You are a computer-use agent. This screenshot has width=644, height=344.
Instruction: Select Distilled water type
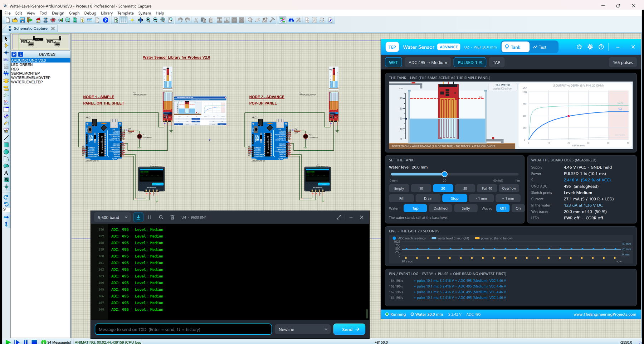(x=440, y=208)
